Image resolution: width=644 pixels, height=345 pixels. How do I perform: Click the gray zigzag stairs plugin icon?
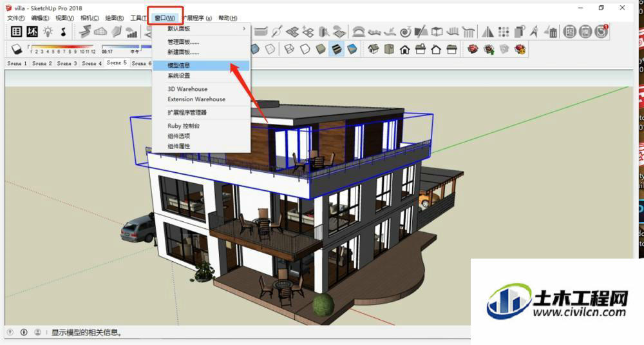[x=85, y=31]
